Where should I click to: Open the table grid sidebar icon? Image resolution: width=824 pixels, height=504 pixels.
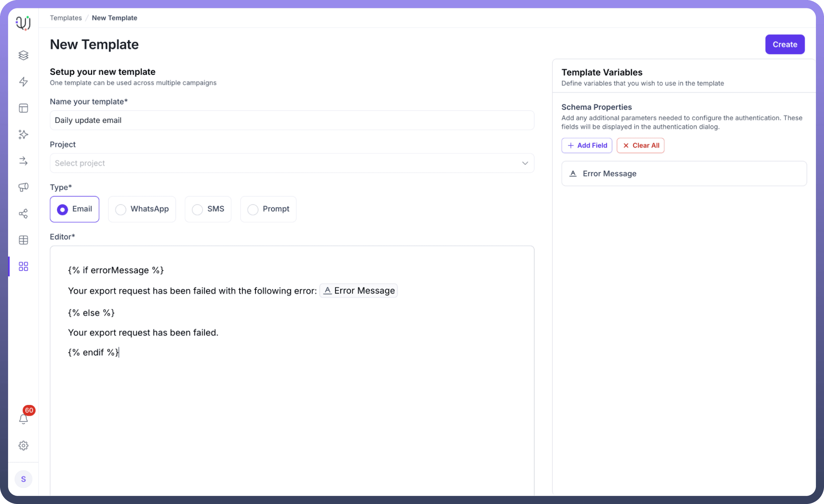23,240
